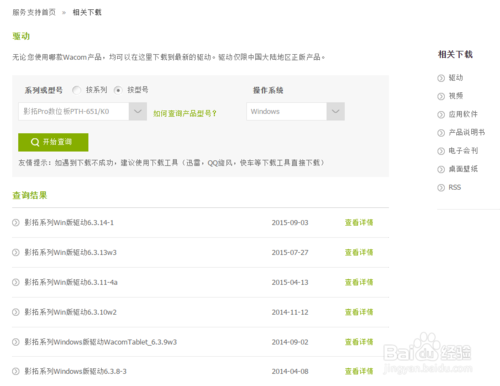Click the circle icon of WacomTablet_6.3.9w3 row
Image resolution: width=500 pixels, height=386 pixels.
(16, 342)
